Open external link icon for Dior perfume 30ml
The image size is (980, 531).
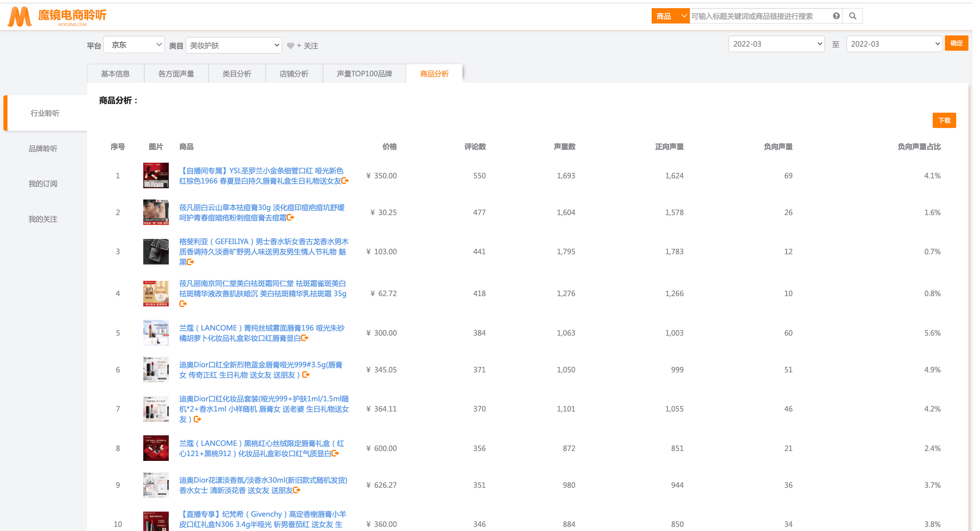pyautogui.click(x=297, y=490)
